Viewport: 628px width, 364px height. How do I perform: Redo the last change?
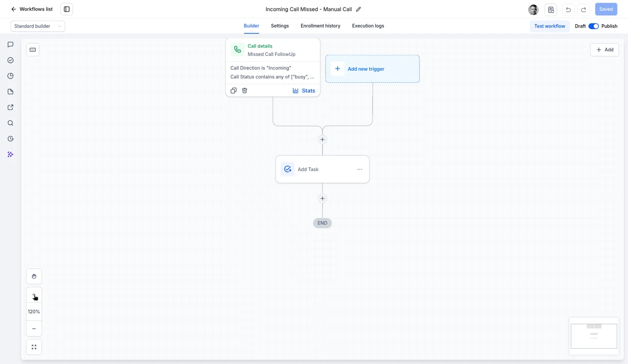[583, 9]
